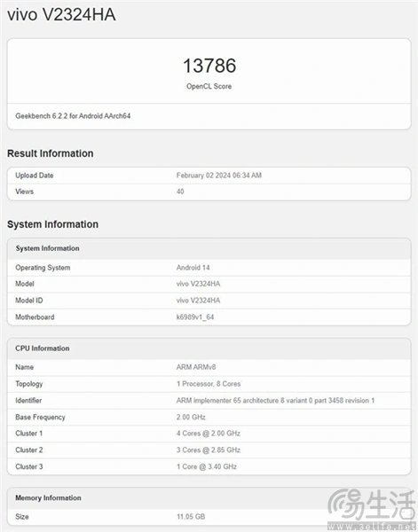
Task: Click the Upload Date label
Action: tap(35, 176)
